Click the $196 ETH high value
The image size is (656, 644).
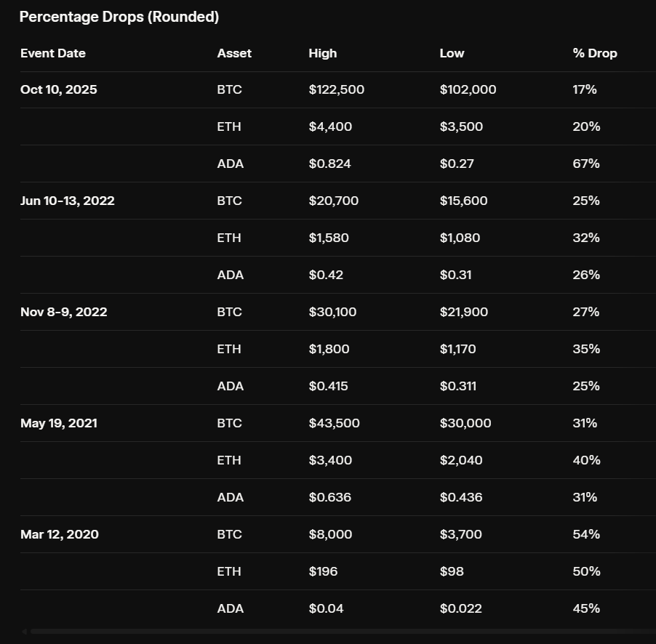pyautogui.click(x=323, y=571)
